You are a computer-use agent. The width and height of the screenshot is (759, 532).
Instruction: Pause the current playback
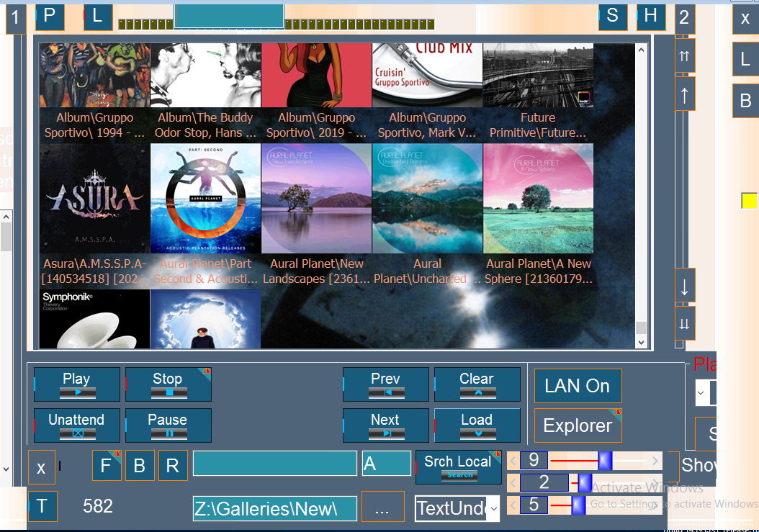[x=169, y=425]
